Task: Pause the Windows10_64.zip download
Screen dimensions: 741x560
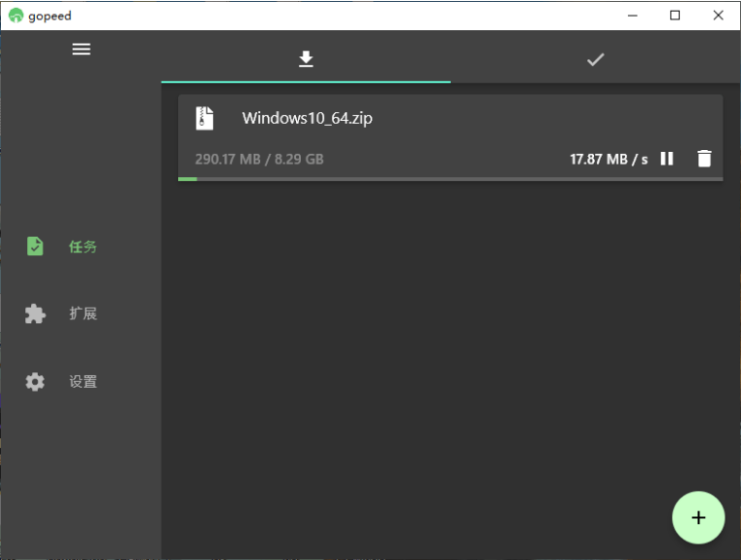Action: [667, 159]
